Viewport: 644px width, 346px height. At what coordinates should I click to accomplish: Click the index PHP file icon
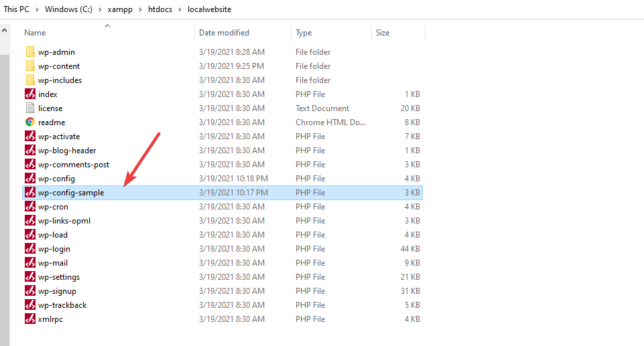pyautogui.click(x=30, y=94)
